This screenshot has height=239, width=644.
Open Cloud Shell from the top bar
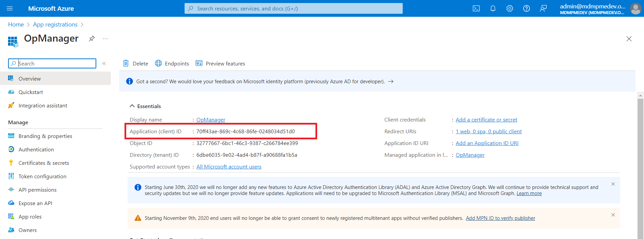[476, 8]
